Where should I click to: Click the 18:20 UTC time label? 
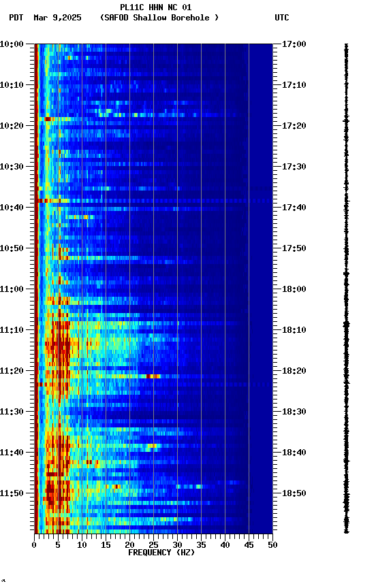pyautogui.click(x=294, y=371)
